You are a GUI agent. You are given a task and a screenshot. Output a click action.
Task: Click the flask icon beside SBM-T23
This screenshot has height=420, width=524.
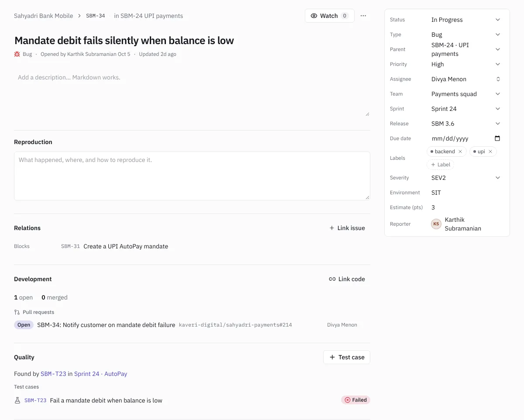tap(17, 400)
